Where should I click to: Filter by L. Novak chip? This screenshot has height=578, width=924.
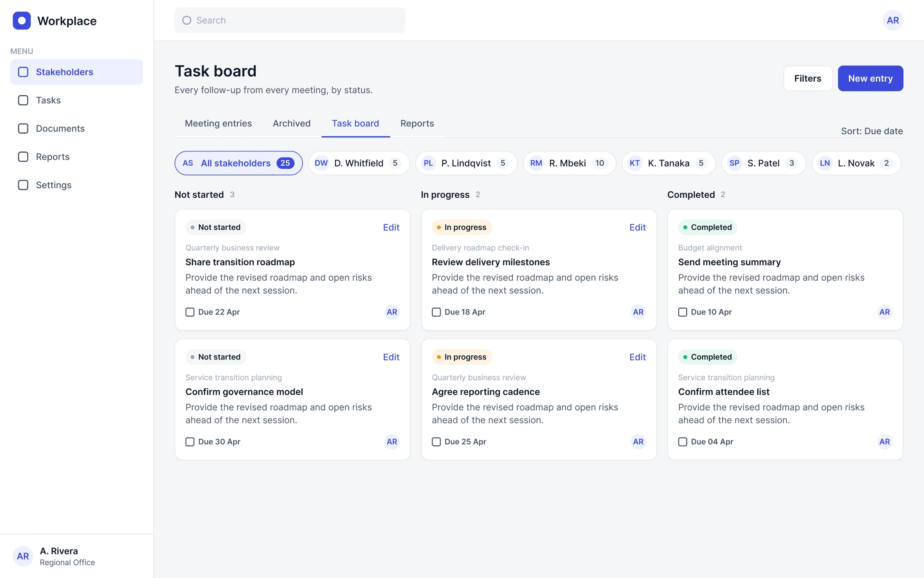click(857, 163)
